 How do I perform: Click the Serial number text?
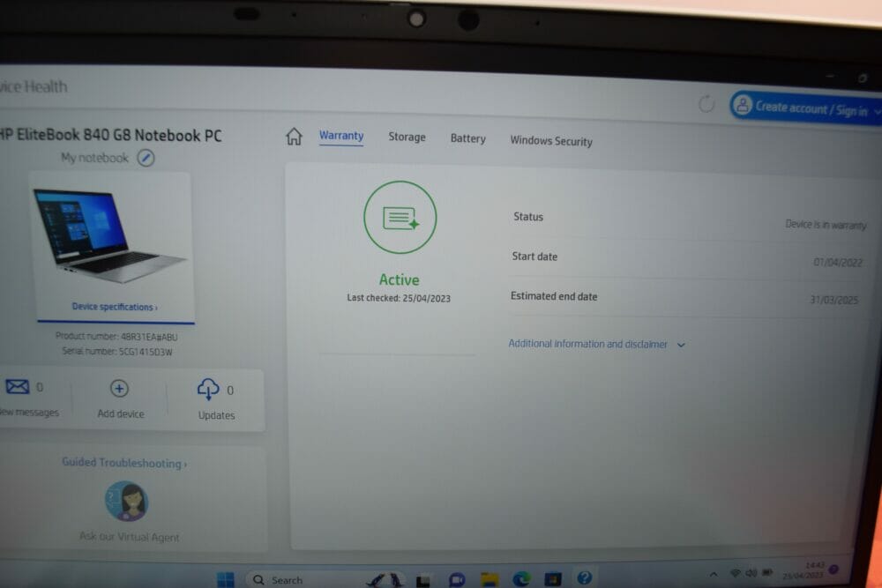pos(117,352)
